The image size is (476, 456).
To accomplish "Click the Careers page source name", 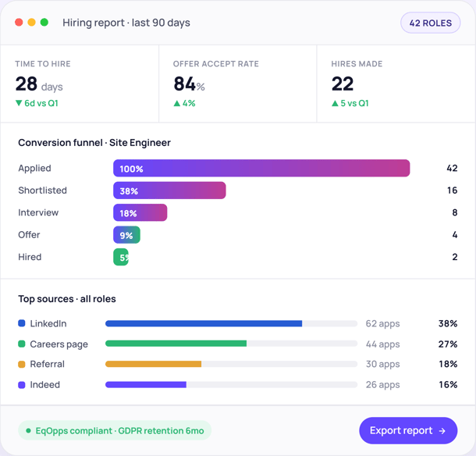I will point(59,344).
